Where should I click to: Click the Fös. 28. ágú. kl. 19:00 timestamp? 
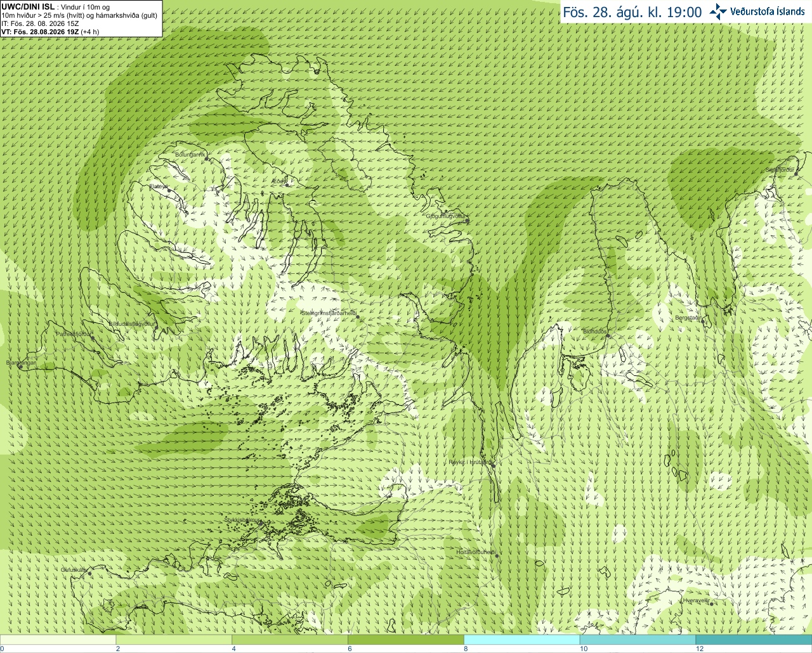pyautogui.click(x=632, y=12)
